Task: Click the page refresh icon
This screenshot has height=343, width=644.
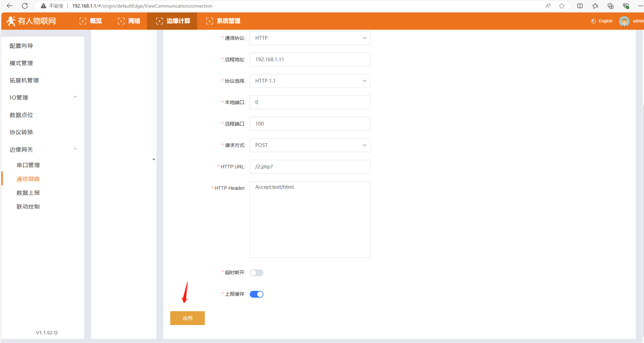Action: [x=25, y=6]
